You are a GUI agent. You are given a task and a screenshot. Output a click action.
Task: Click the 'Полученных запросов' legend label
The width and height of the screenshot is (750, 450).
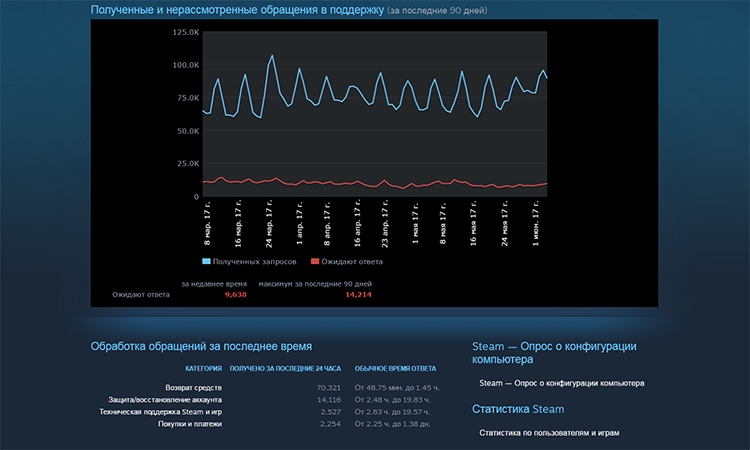click(x=254, y=262)
